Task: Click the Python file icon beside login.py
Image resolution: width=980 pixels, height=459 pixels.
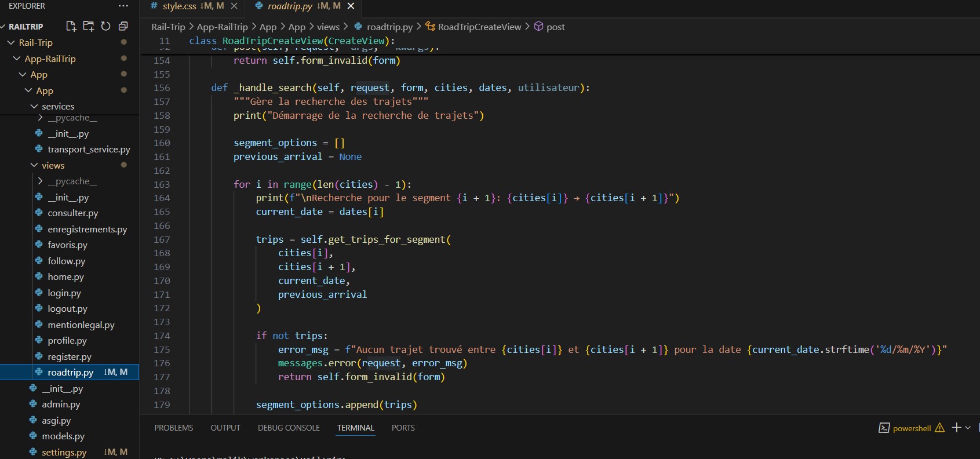Action: [39, 293]
